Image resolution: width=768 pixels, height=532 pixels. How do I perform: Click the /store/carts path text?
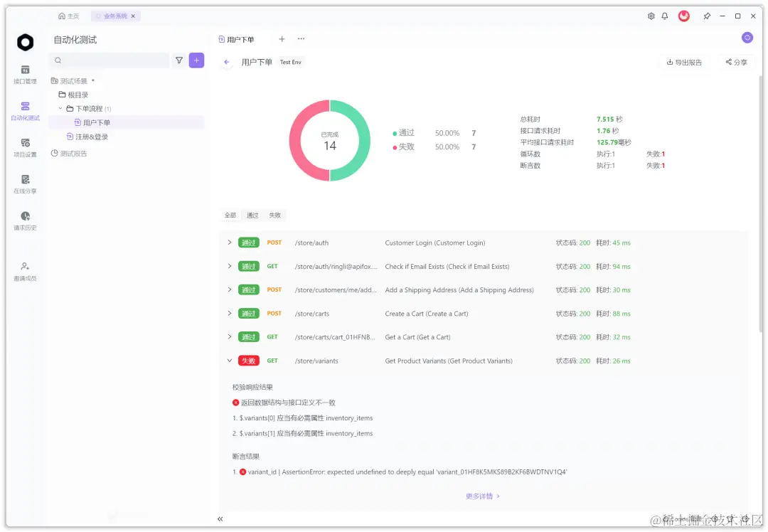(x=312, y=314)
